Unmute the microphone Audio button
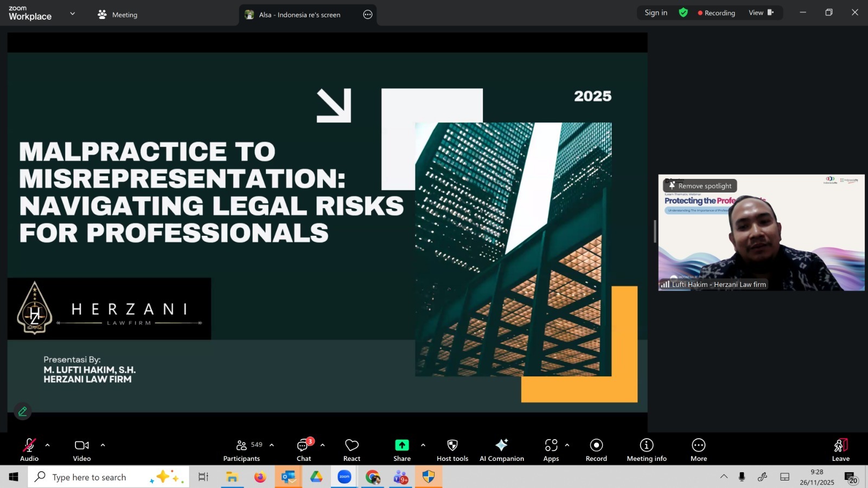The height and width of the screenshot is (488, 868). pyautogui.click(x=29, y=450)
